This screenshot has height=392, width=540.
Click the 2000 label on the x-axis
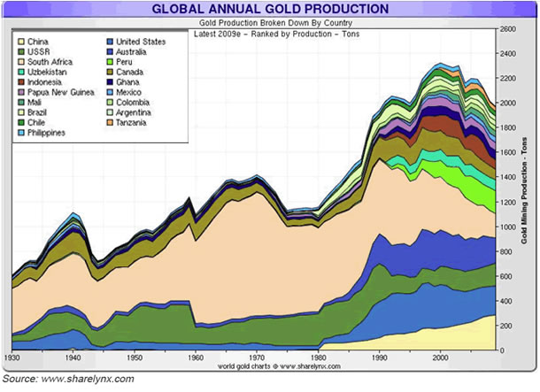tap(441, 357)
